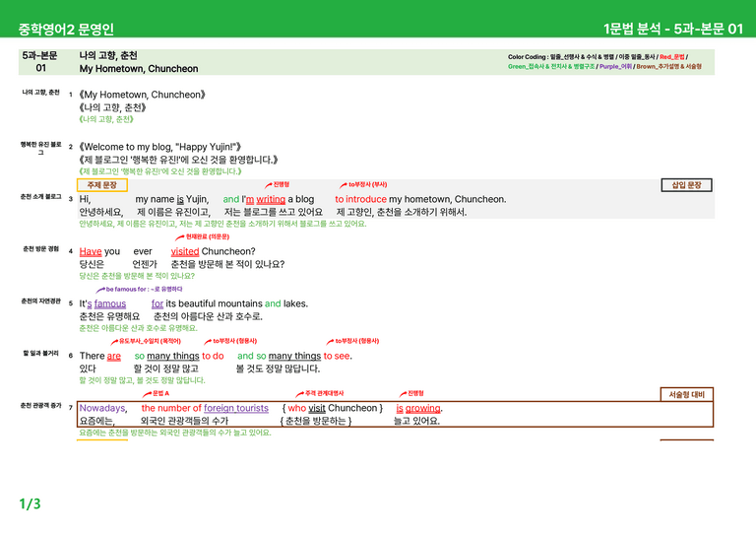Click 'visited' in sentence 4

tap(185, 251)
